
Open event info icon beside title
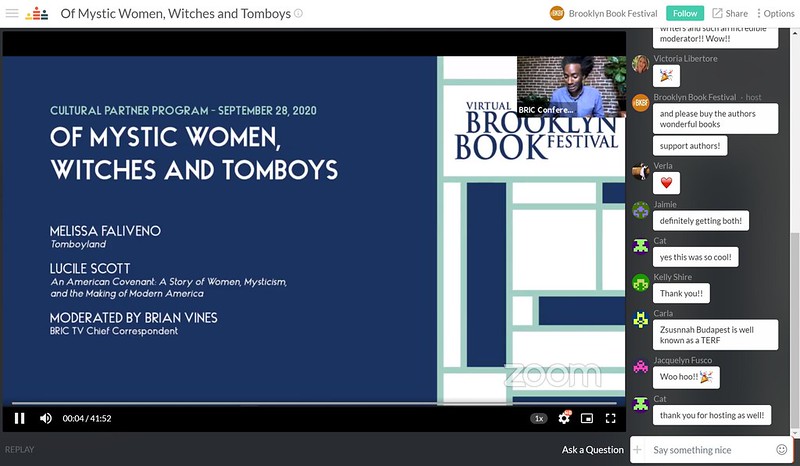pos(298,13)
